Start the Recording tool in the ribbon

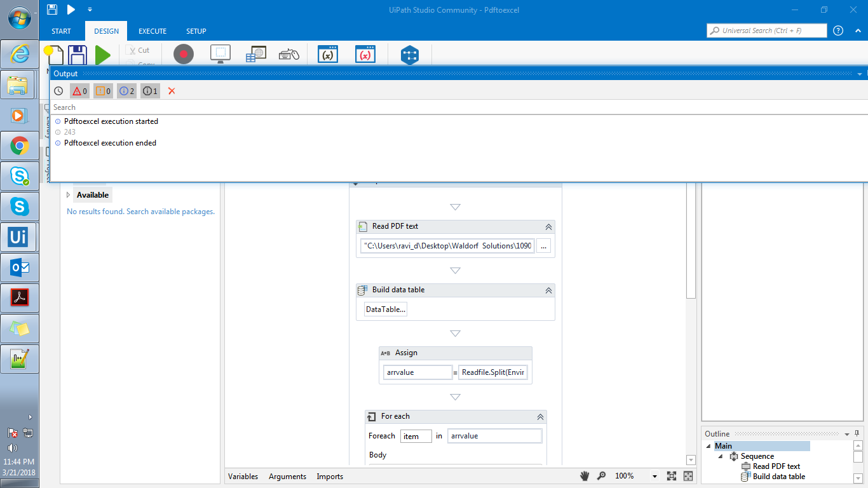coord(184,55)
